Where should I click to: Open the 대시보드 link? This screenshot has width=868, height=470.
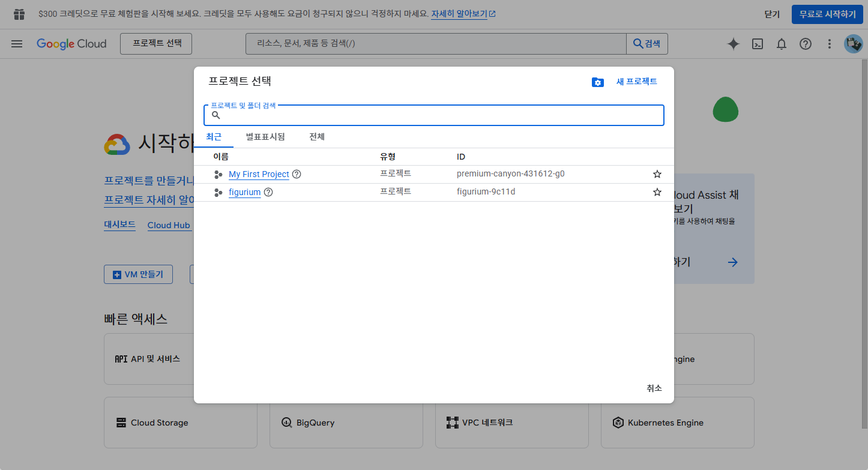[x=119, y=225]
